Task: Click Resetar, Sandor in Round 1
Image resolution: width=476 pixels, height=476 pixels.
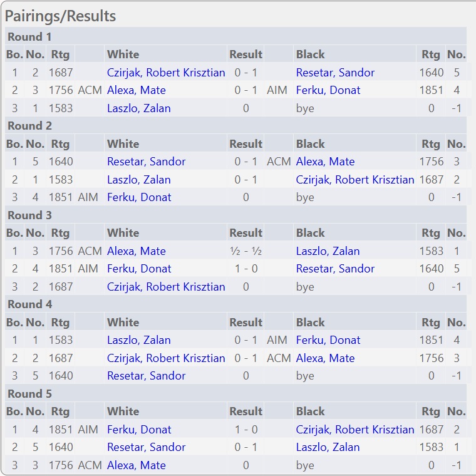Action: point(335,73)
